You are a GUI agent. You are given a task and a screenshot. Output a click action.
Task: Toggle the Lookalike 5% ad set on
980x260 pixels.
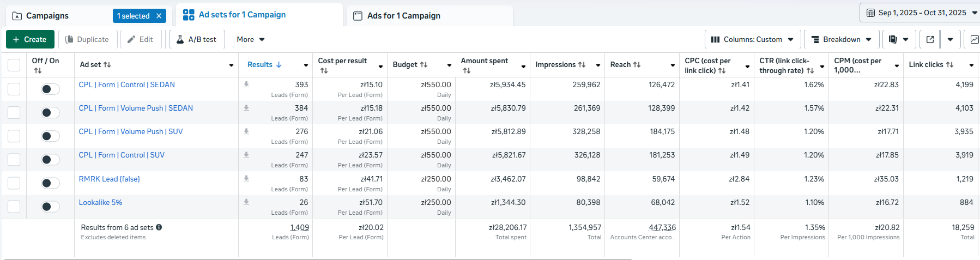pyautogui.click(x=51, y=207)
